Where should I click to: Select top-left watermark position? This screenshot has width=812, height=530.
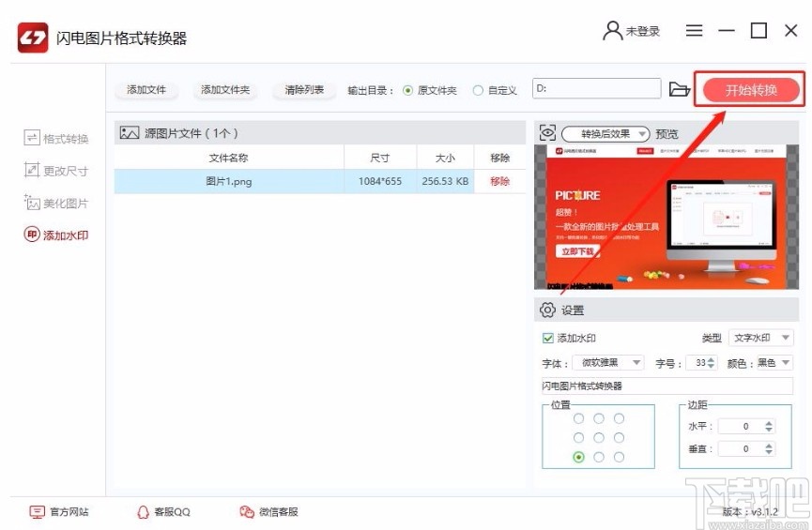click(578, 418)
